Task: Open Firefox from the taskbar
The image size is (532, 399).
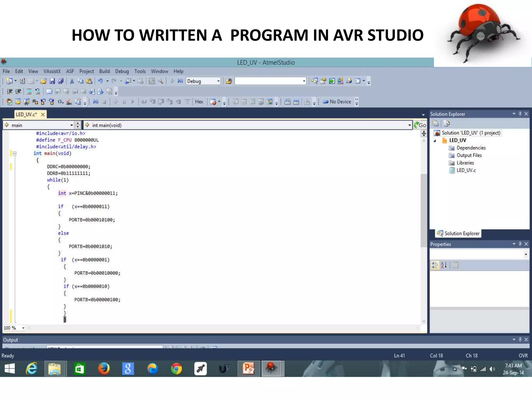Action: click(x=104, y=369)
